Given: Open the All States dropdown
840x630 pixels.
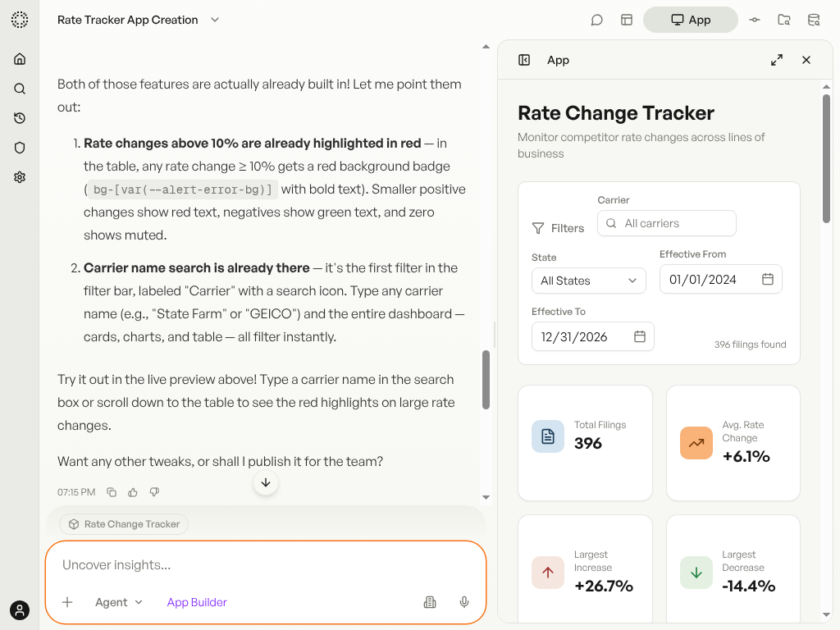Looking at the screenshot, I should coord(589,281).
